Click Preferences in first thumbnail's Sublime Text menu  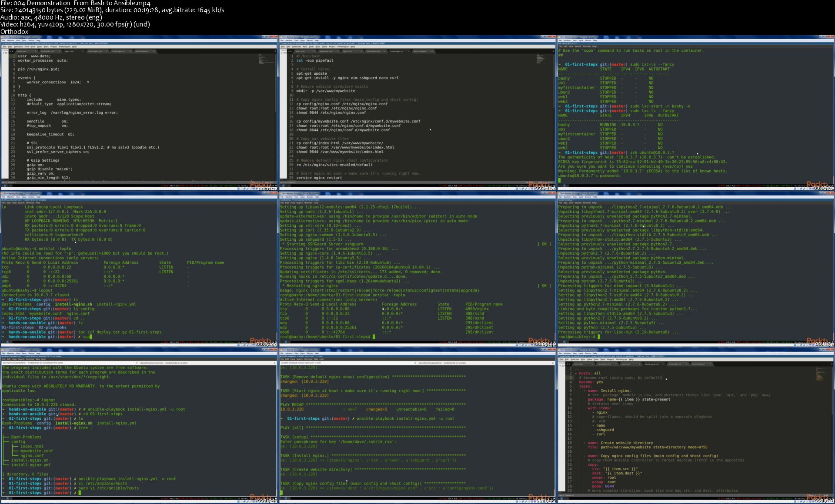click(64, 46)
